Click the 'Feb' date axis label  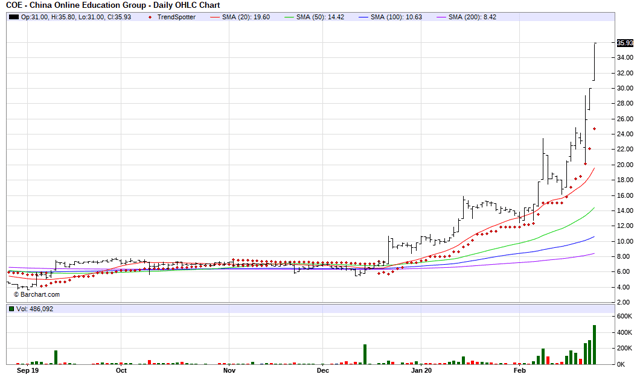point(520,371)
